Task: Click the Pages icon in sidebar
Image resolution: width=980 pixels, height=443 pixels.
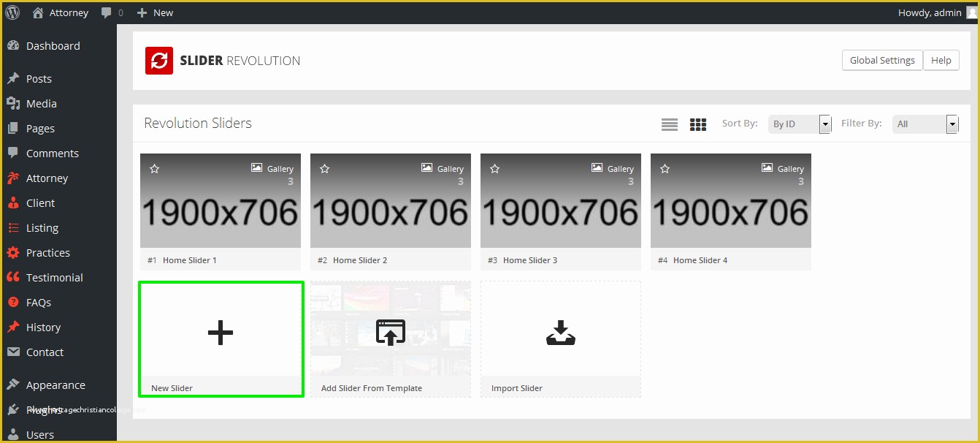Action: (x=13, y=128)
